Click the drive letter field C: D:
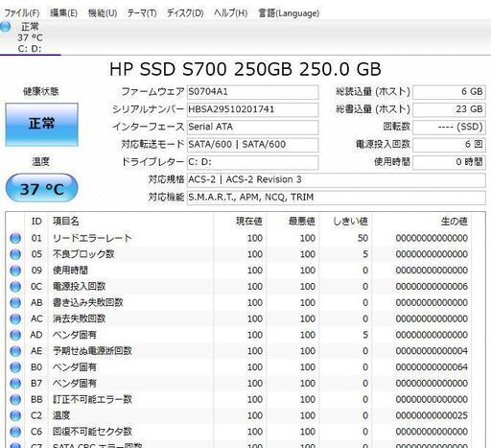This screenshot has height=448, width=491. pyautogui.click(x=252, y=162)
